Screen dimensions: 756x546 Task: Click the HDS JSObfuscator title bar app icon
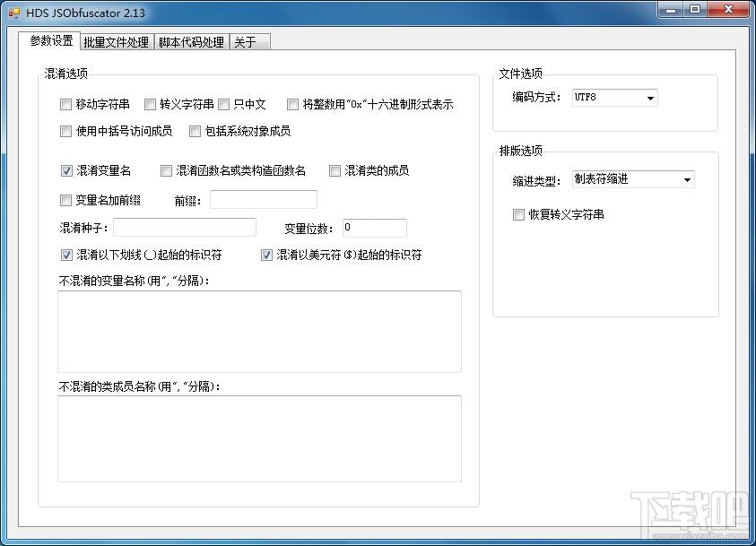pyautogui.click(x=14, y=13)
